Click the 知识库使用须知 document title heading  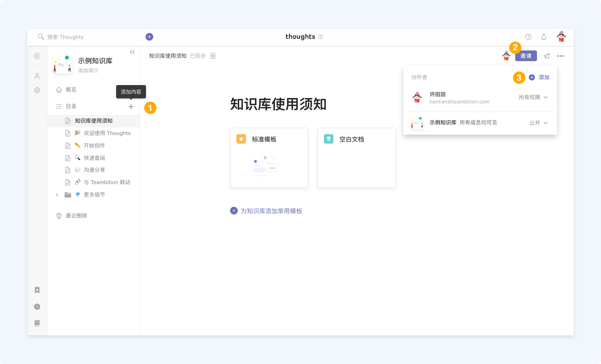[x=278, y=104]
